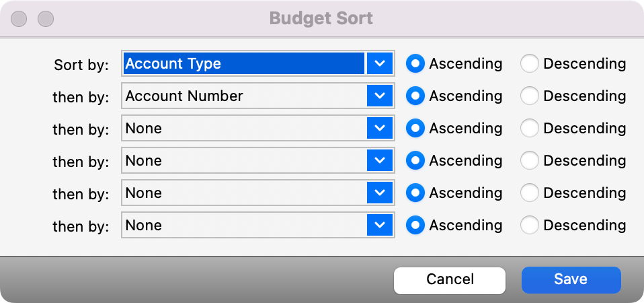Choose Descending in the fifth sort row
Viewport: 644px width, 303px height.
point(530,193)
